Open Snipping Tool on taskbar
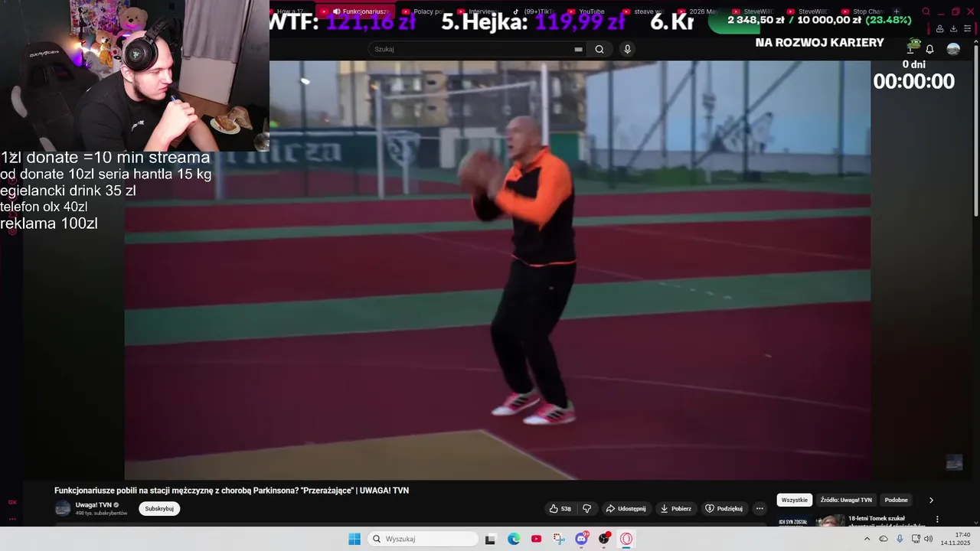This screenshot has height=551, width=980. pos(559,539)
